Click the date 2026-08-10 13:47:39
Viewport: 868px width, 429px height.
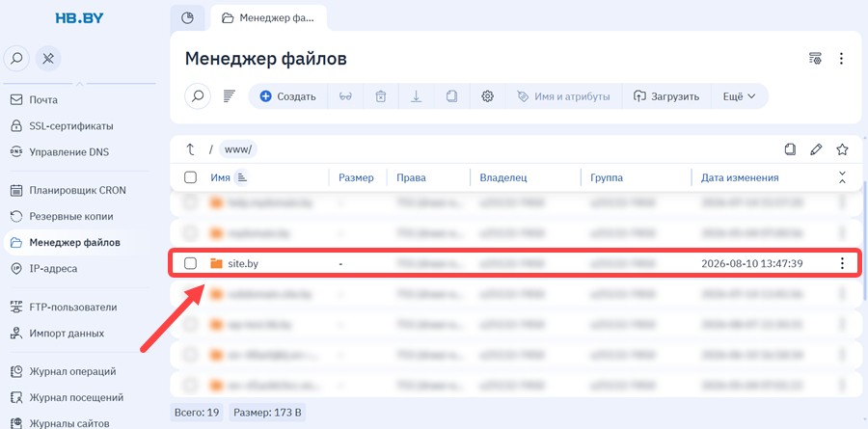pos(751,263)
